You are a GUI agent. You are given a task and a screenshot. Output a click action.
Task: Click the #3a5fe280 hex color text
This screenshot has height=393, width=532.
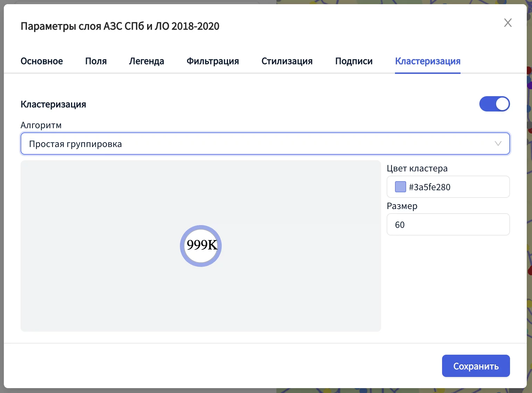click(x=430, y=187)
